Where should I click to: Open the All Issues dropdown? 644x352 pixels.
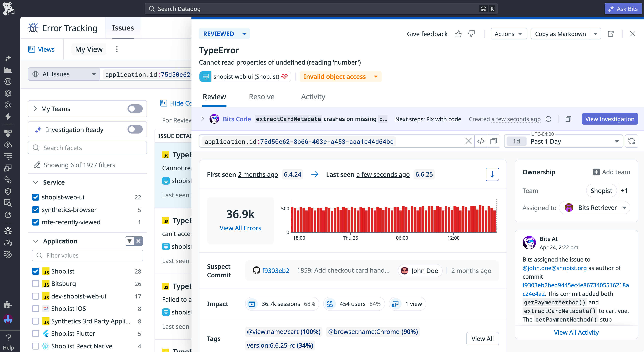64,74
